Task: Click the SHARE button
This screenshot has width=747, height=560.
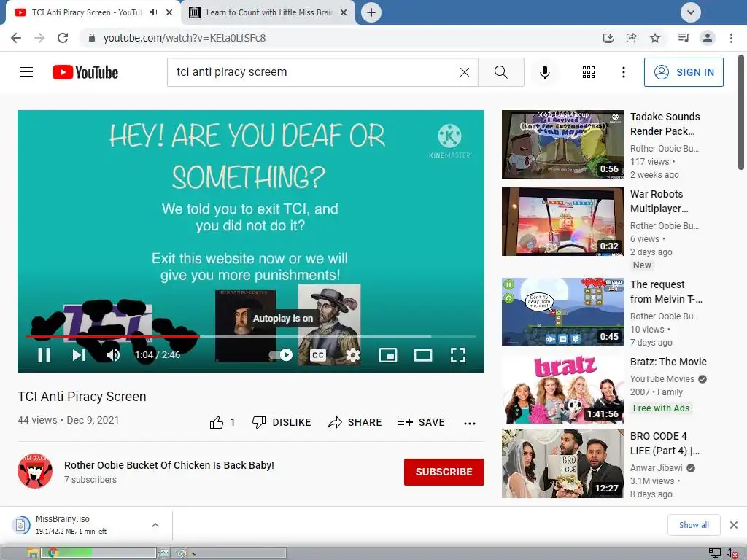Action: tap(355, 422)
